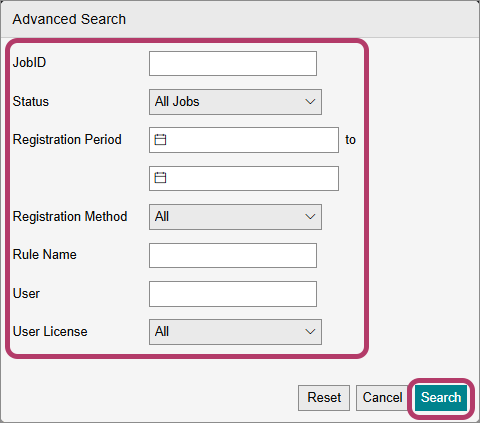480x423 pixels.
Task: Expand the Status dropdown showing All Jobs
Action: tap(235, 102)
